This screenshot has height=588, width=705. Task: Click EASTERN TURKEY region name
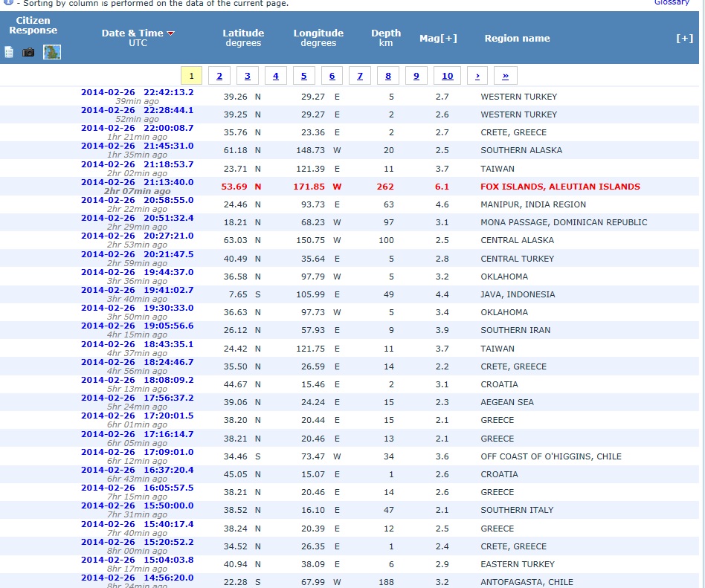tap(518, 564)
